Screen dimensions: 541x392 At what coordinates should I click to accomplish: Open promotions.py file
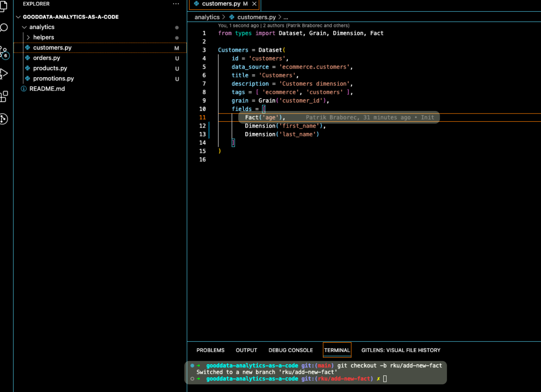[53, 79]
